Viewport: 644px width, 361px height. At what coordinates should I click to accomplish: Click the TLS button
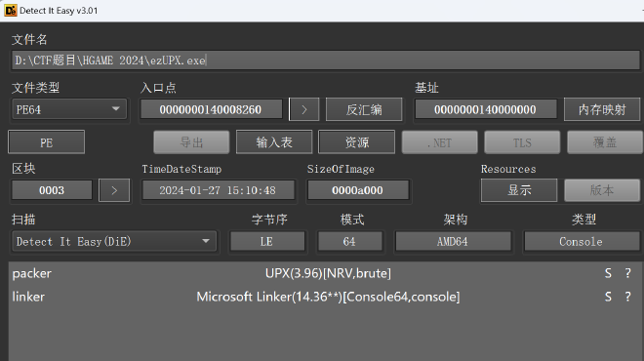(522, 142)
